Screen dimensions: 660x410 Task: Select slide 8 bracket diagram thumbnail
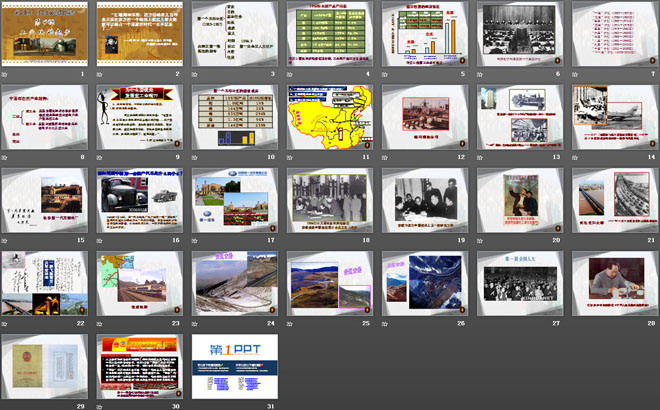click(x=45, y=117)
